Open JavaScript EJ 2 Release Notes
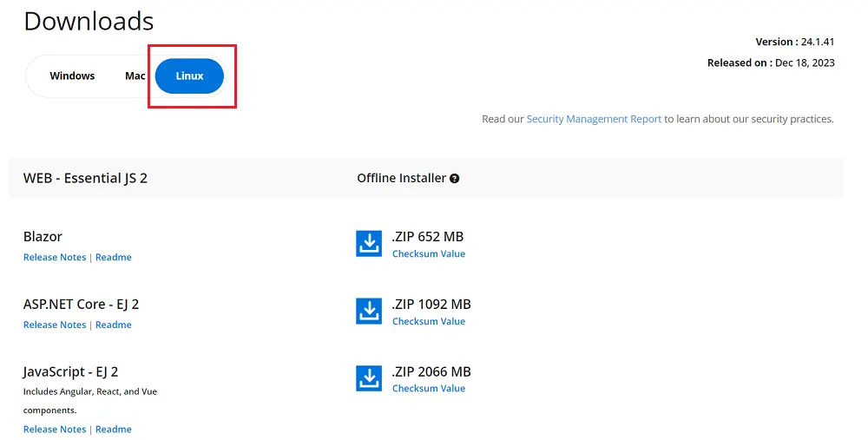 (x=55, y=430)
